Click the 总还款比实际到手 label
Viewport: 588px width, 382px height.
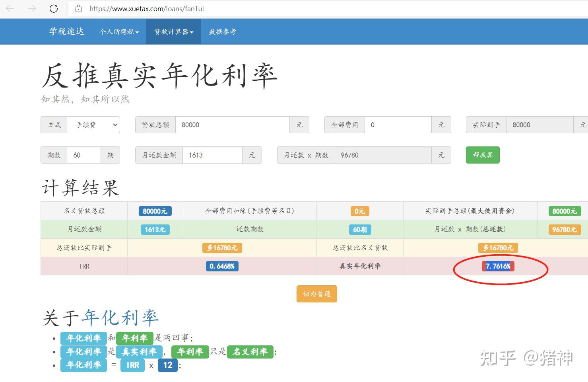84,248
